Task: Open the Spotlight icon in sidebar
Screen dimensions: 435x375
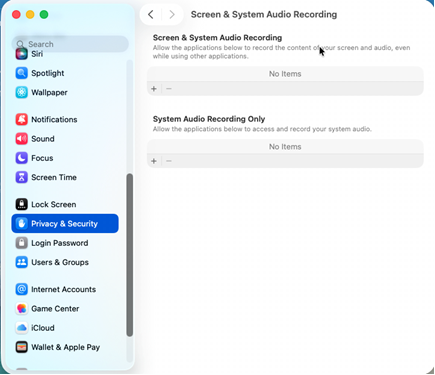Action: (22, 73)
